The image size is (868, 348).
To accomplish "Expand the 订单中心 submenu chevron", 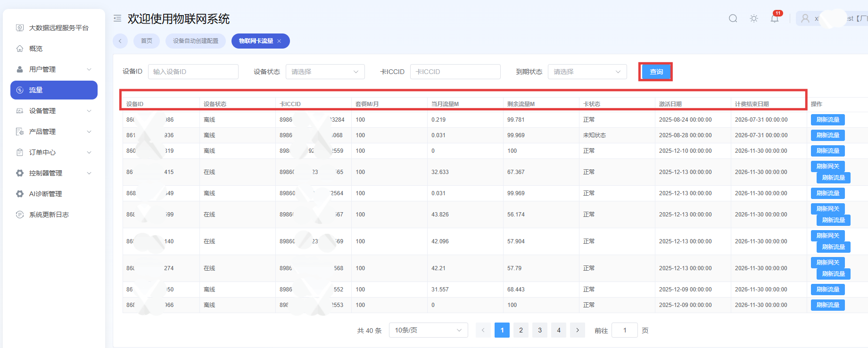I will coord(89,152).
